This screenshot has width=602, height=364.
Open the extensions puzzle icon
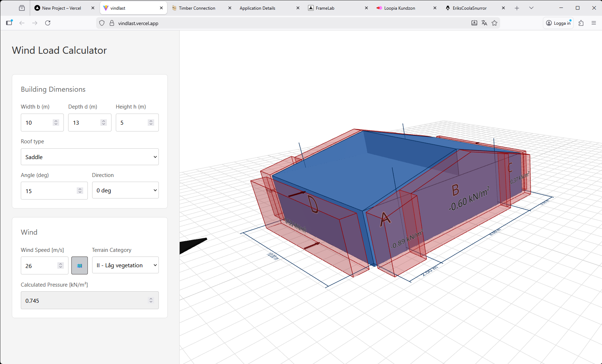[x=581, y=23]
